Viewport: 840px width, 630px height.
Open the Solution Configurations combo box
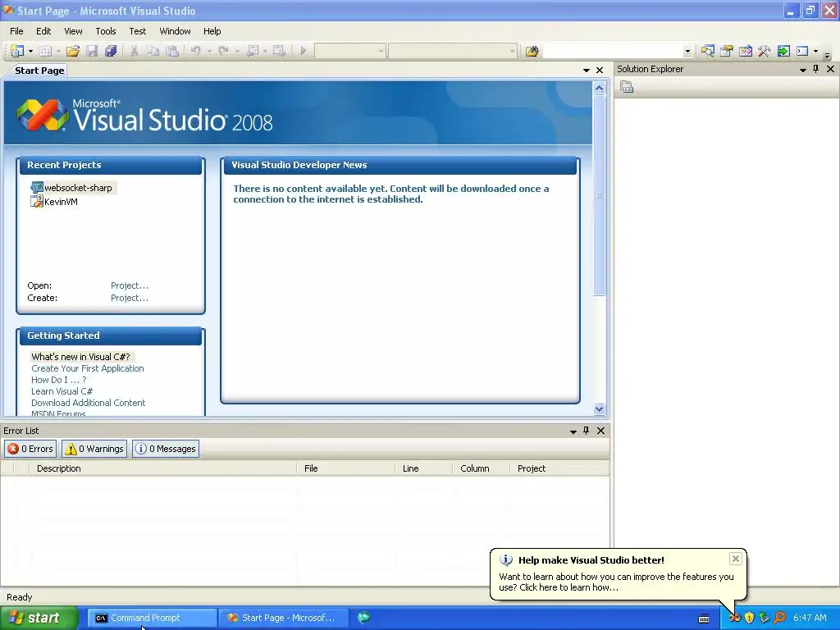349,51
